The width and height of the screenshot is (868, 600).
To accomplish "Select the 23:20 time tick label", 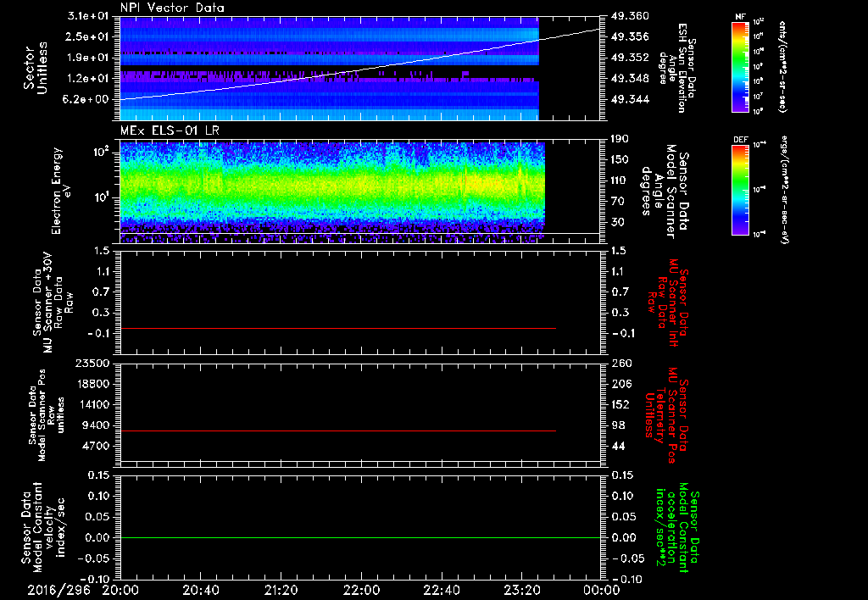I will tap(520, 590).
